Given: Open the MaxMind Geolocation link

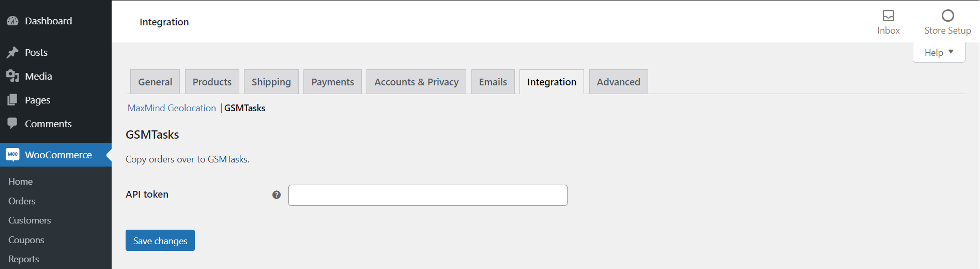Looking at the screenshot, I should pyautogui.click(x=172, y=108).
